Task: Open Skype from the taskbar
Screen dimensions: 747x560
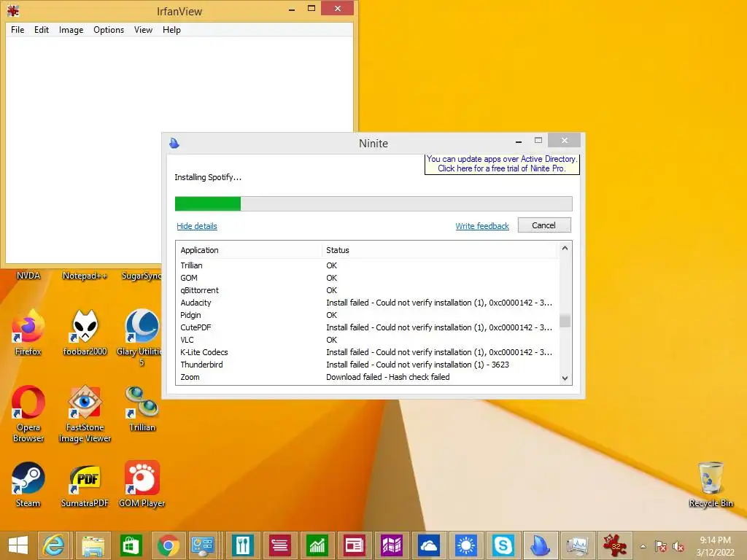Action: point(503,545)
